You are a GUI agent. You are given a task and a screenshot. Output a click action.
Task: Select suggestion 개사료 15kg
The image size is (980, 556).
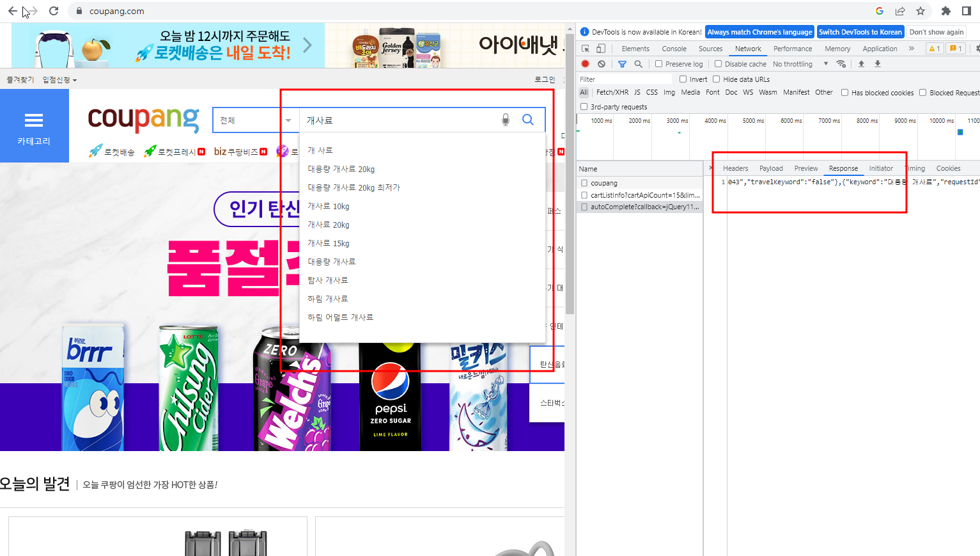point(328,243)
